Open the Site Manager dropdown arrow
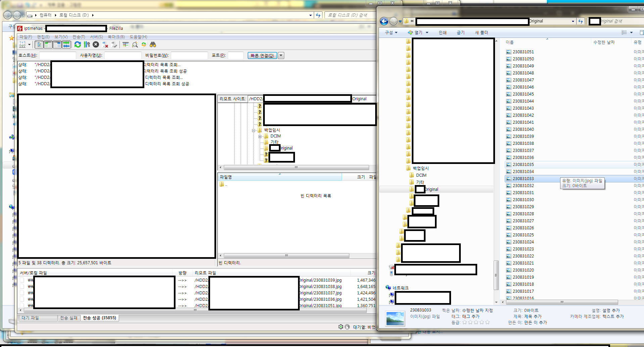The height and width of the screenshot is (347, 644). (x=30, y=45)
